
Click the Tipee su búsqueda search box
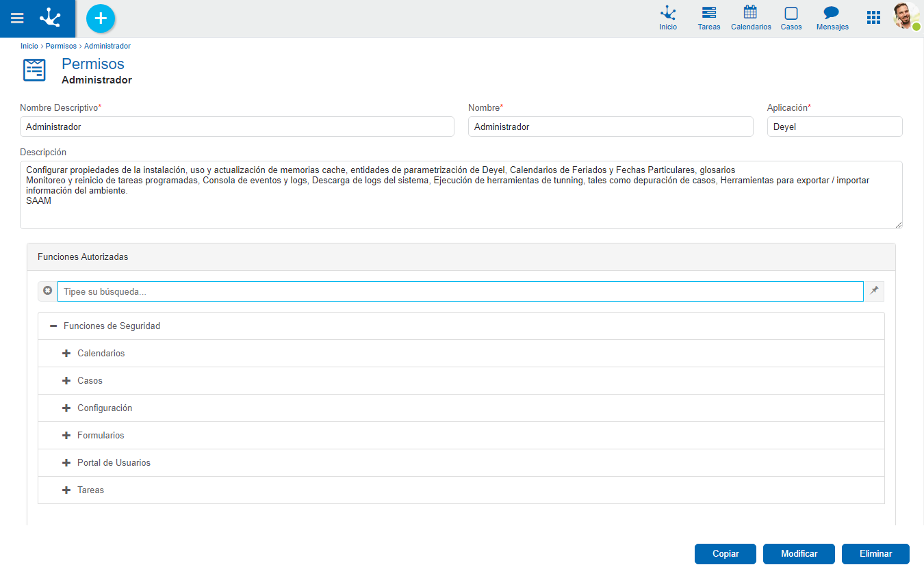coord(461,291)
